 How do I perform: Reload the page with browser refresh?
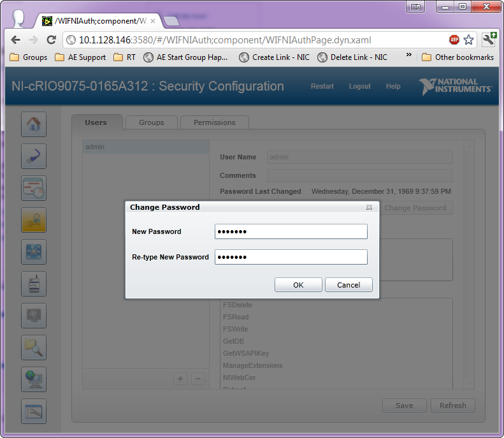pos(52,40)
